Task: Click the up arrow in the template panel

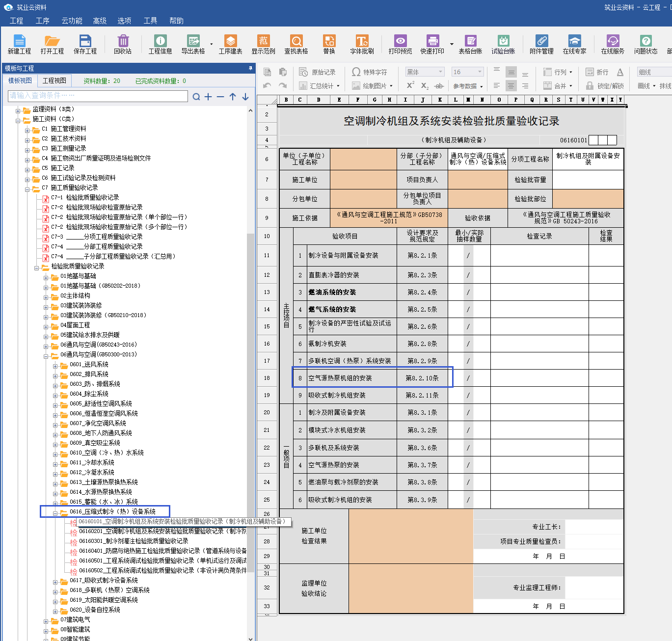Action: coord(233,97)
